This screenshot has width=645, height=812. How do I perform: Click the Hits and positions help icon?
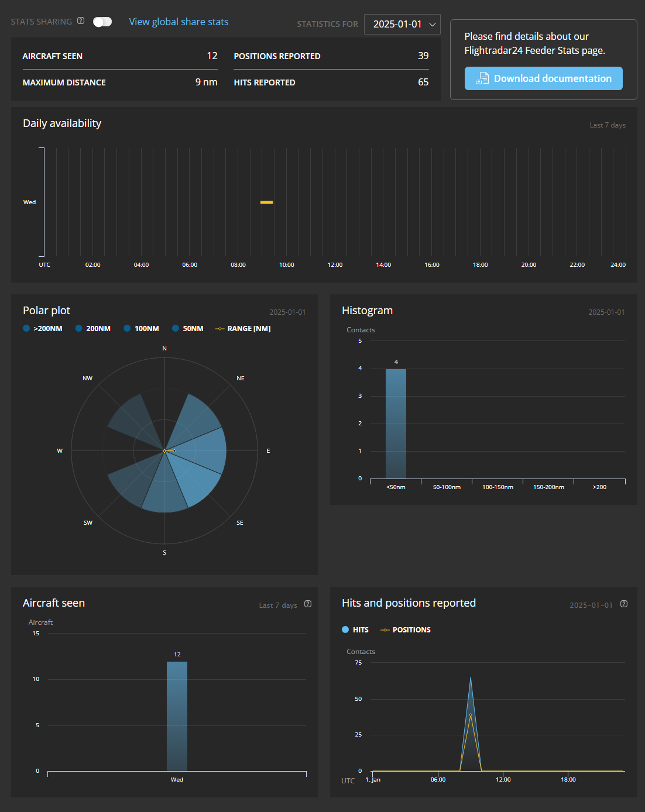(x=624, y=604)
